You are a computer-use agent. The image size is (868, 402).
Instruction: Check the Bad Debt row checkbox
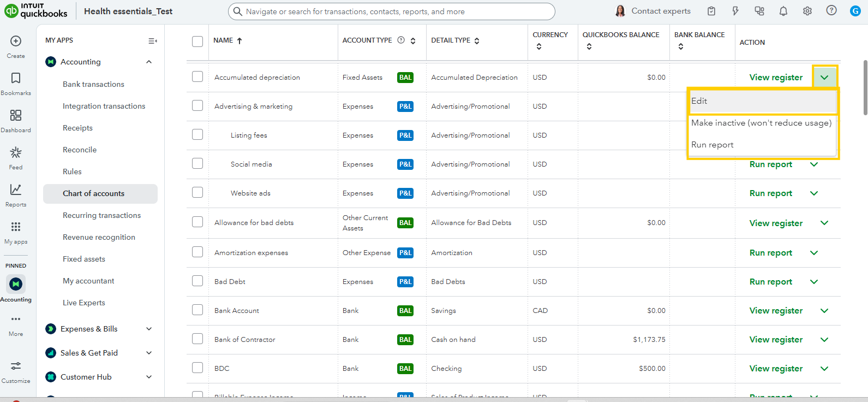[x=197, y=281]
